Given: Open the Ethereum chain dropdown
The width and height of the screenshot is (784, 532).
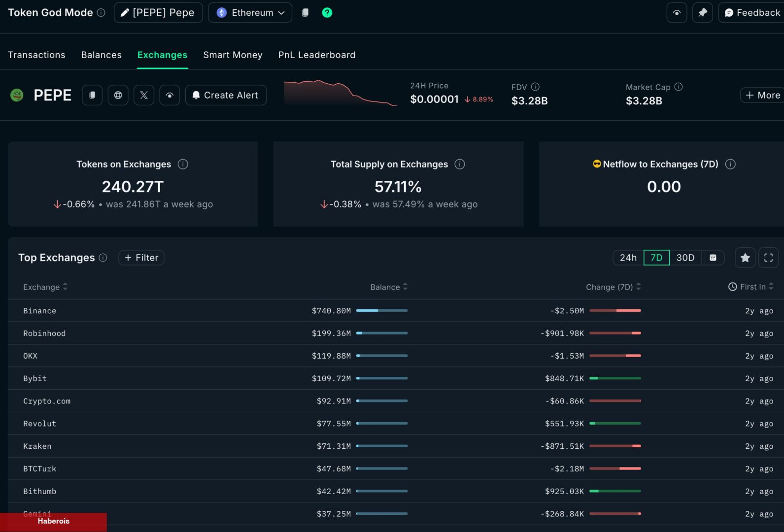Looking at the screenshot, I should pos(250,13).
